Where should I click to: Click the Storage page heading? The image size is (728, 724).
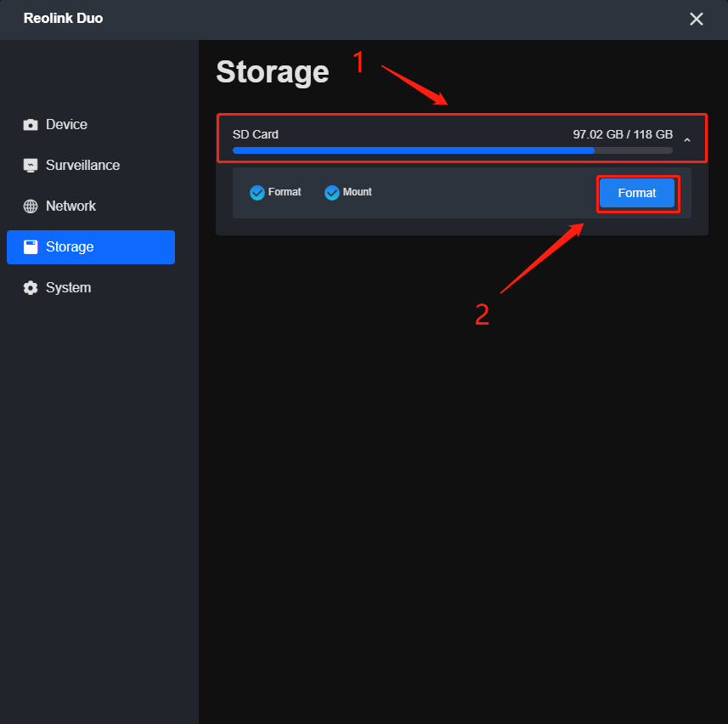pos(273,72)
